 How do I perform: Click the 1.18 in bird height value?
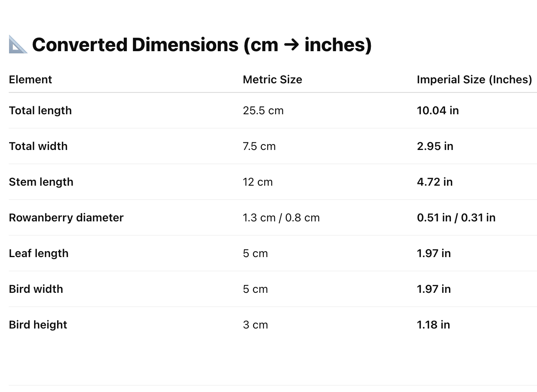(x=433, y=325)
